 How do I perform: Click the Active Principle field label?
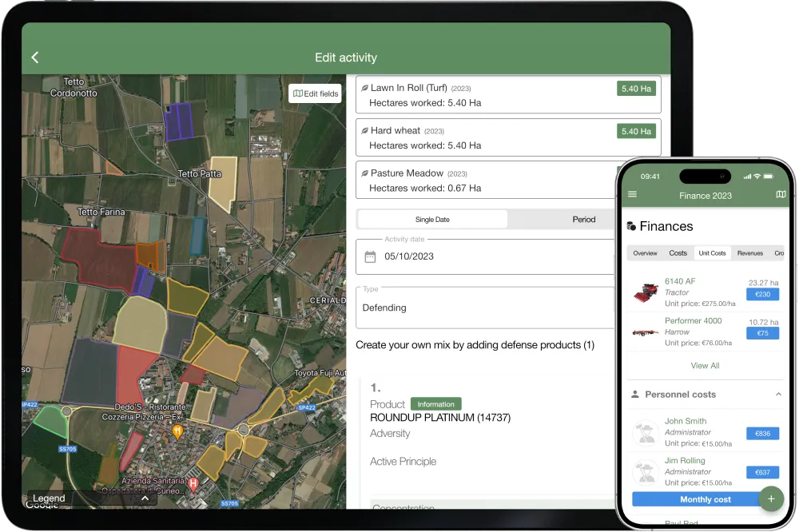click(x=403, y=462)
